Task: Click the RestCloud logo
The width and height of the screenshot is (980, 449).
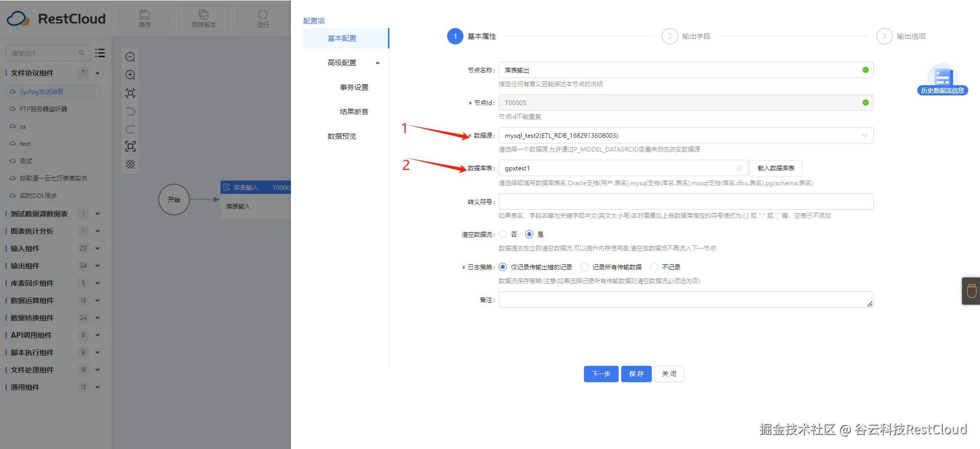Action: (x=56, y=19)
